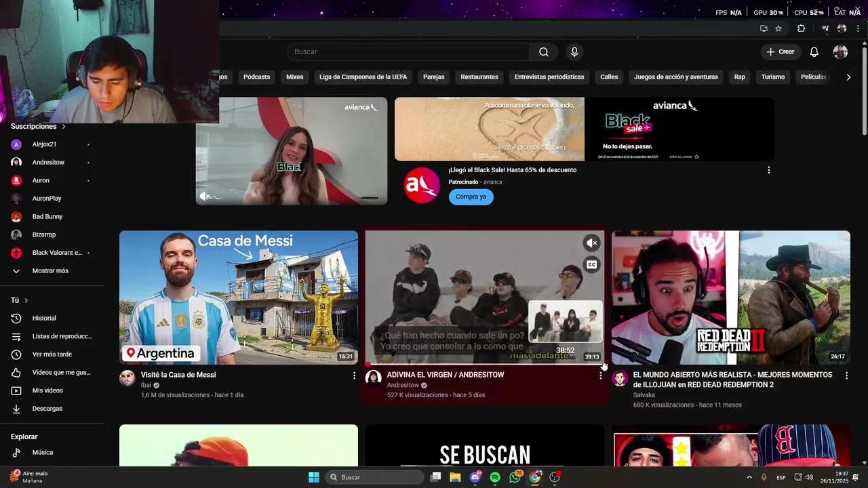Select Liga de Campeones de la UEFA chip
Image resolution: width=868 pixels, height=488 pixels.
(x=363, y=77)
